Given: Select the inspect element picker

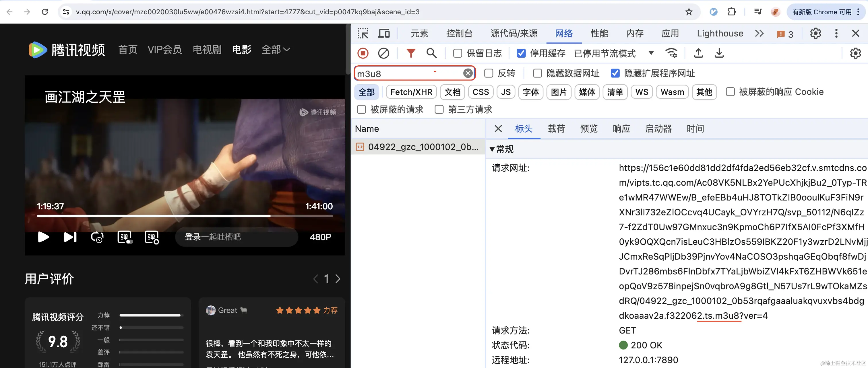Looking at the screenshot, I should coord(363,33).
